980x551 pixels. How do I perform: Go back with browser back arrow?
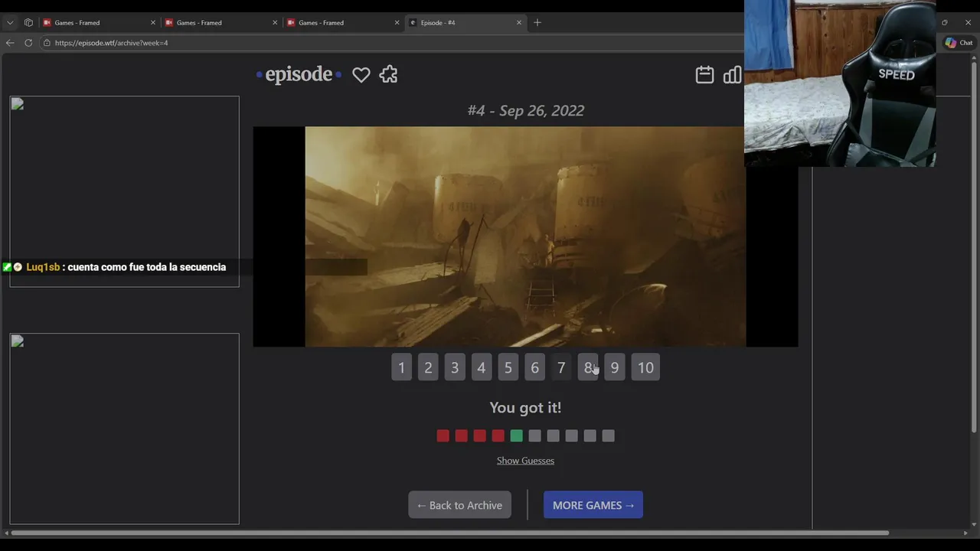coord(10,43)
